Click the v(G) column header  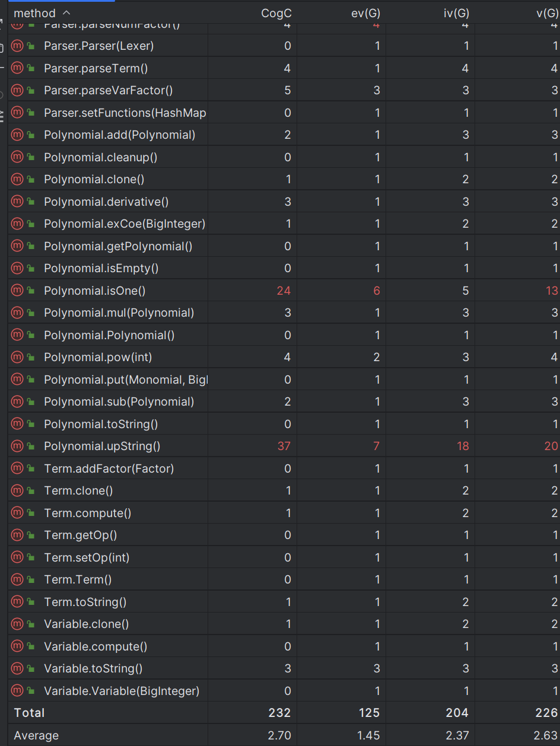click(548, 13)
